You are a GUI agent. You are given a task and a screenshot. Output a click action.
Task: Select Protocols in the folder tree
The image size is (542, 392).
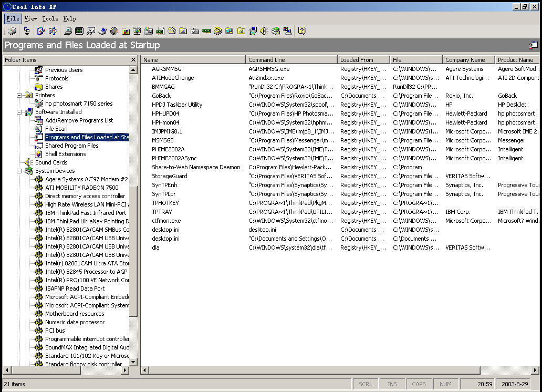click(57, 78)
